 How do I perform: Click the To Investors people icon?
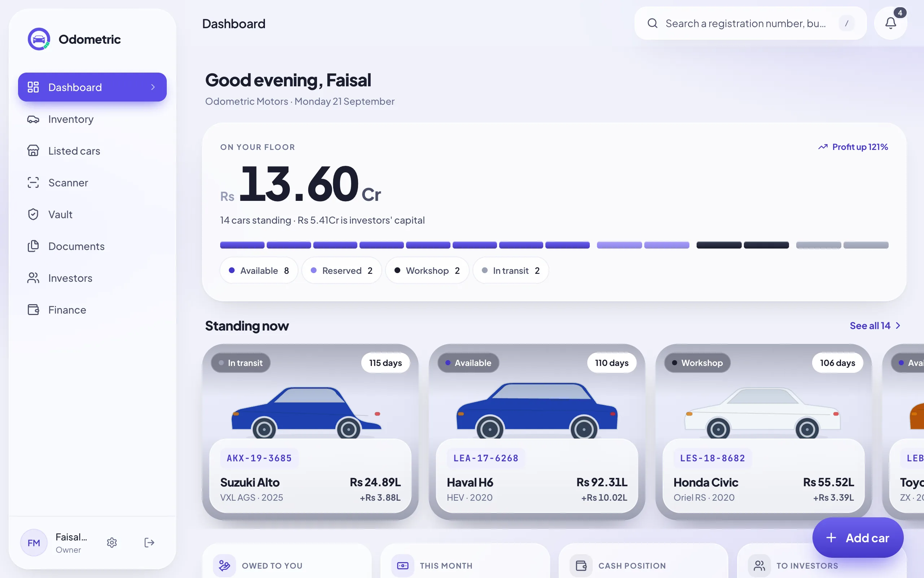(x=759, y=565)
